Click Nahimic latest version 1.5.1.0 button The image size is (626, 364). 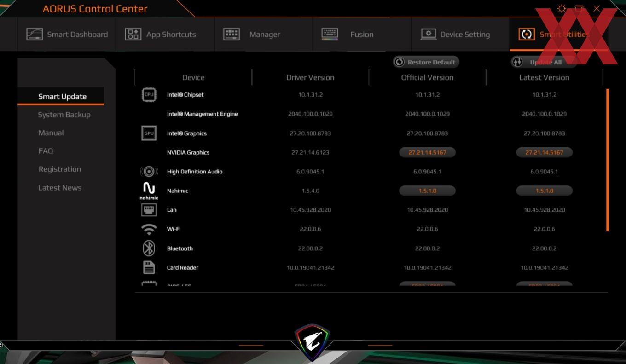click(x=544, y=191)
